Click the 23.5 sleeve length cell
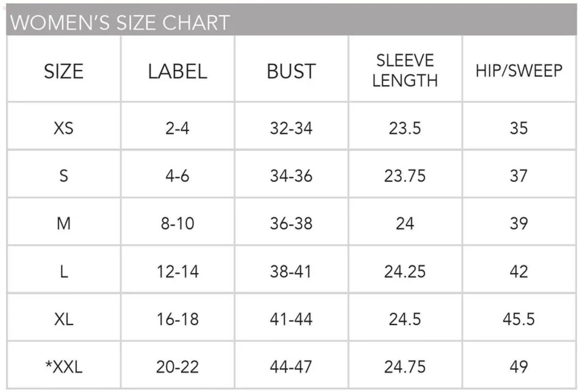Screen dimensions: 578x392 405,128
